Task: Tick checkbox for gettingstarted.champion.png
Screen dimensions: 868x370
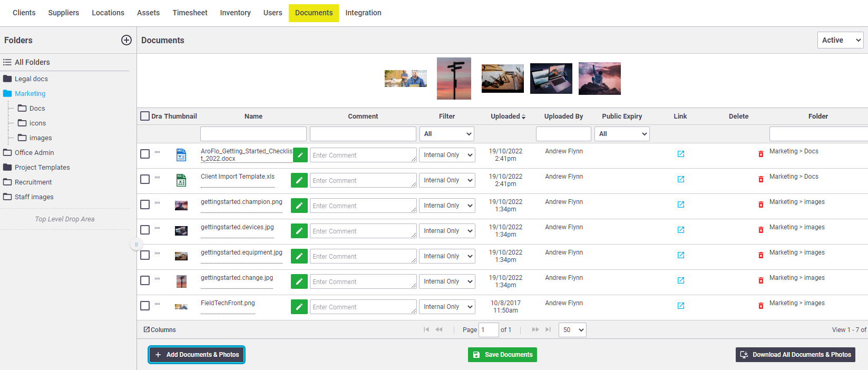Action: click(145, 205)
